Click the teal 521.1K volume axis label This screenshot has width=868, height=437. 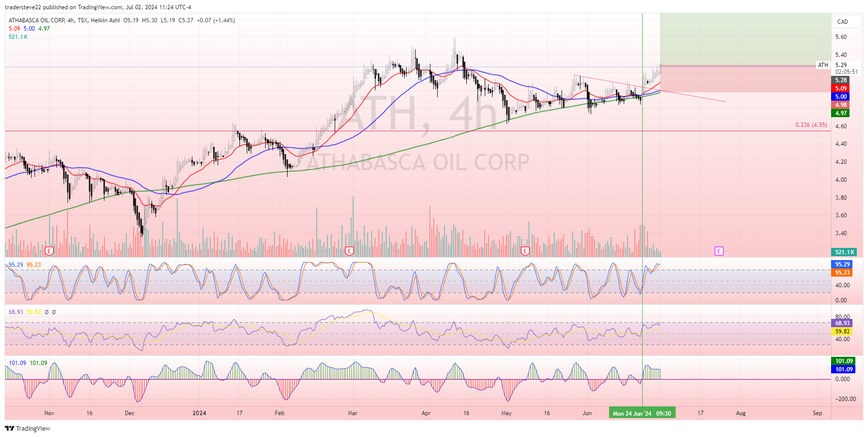pyautogui.click(x=844, y=252)
